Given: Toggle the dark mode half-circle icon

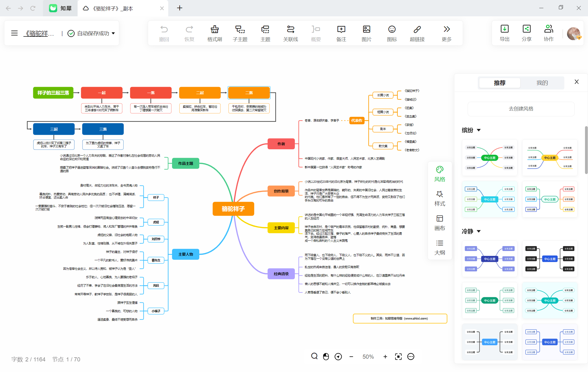Looking at the screenshot, I should (326, 356).
